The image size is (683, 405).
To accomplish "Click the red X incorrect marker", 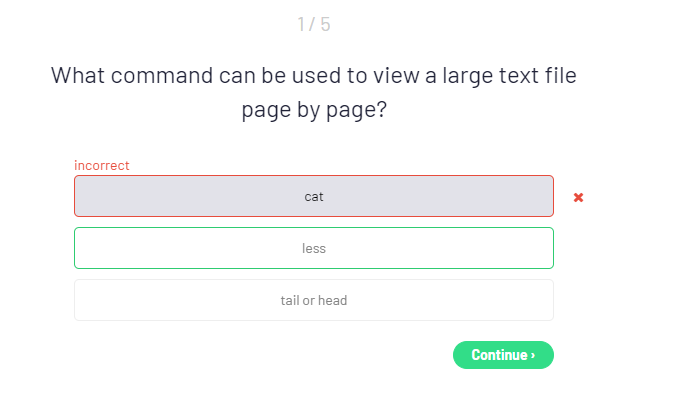I will [x=578, y=197].
